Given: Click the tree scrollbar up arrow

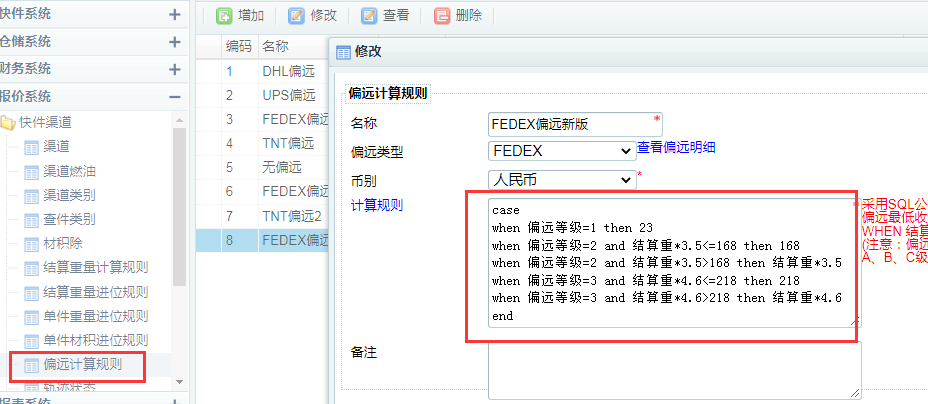Looking at the screenshot, I should (x=180, y=119).
